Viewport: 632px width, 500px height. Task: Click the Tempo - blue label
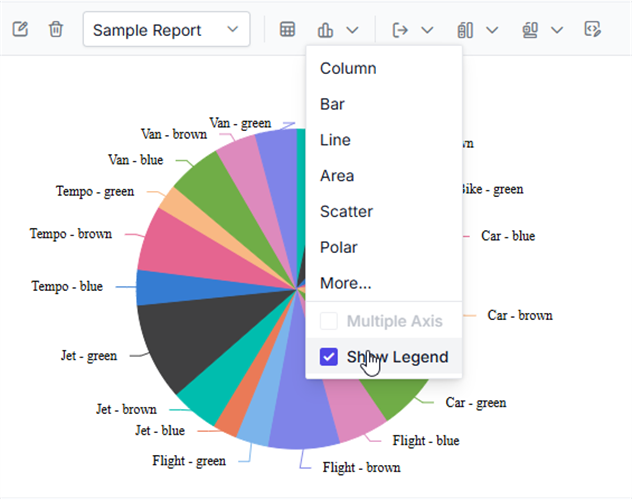[67, 287]
